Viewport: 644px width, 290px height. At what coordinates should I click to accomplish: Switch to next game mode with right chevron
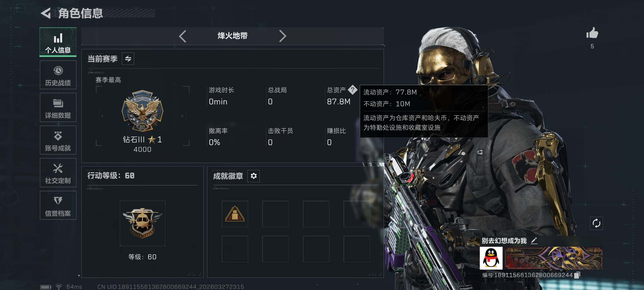coord(282,36)
